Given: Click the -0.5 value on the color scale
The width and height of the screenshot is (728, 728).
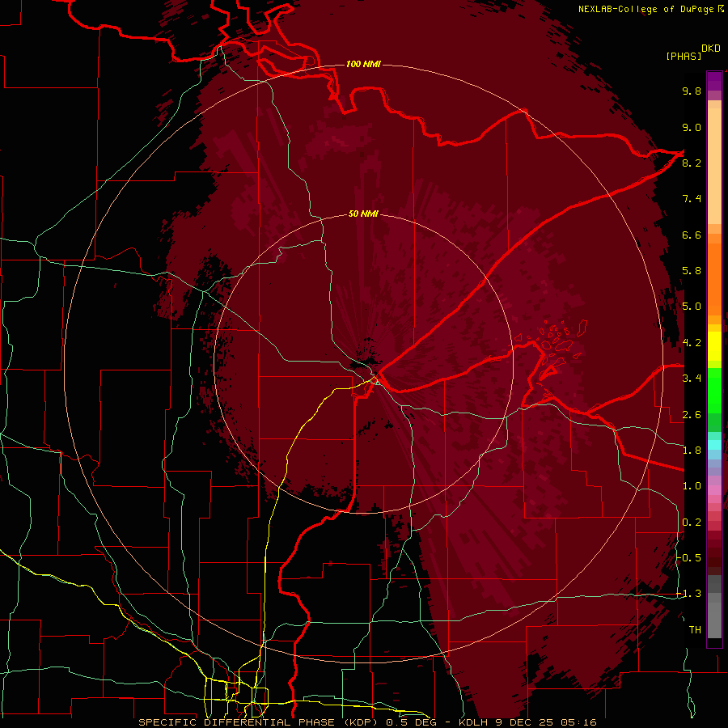Looking at the screenshot, I should [x=689, y=558].
